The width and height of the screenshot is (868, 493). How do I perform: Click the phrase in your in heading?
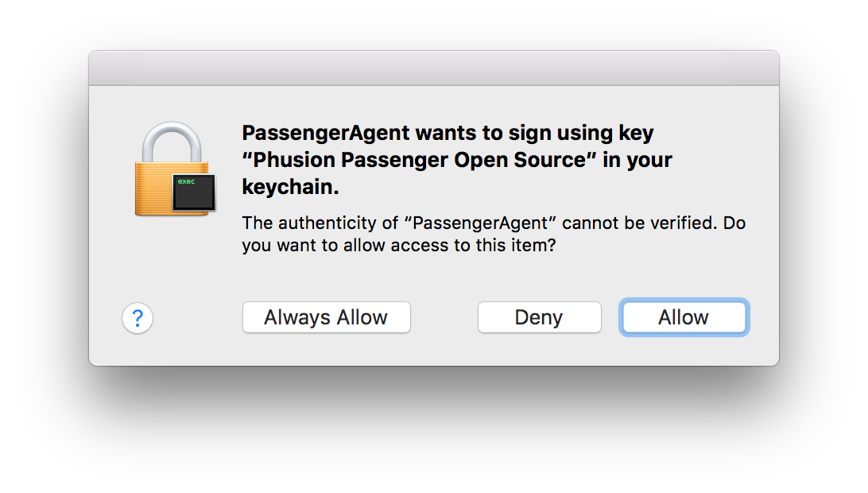[637, 160]
